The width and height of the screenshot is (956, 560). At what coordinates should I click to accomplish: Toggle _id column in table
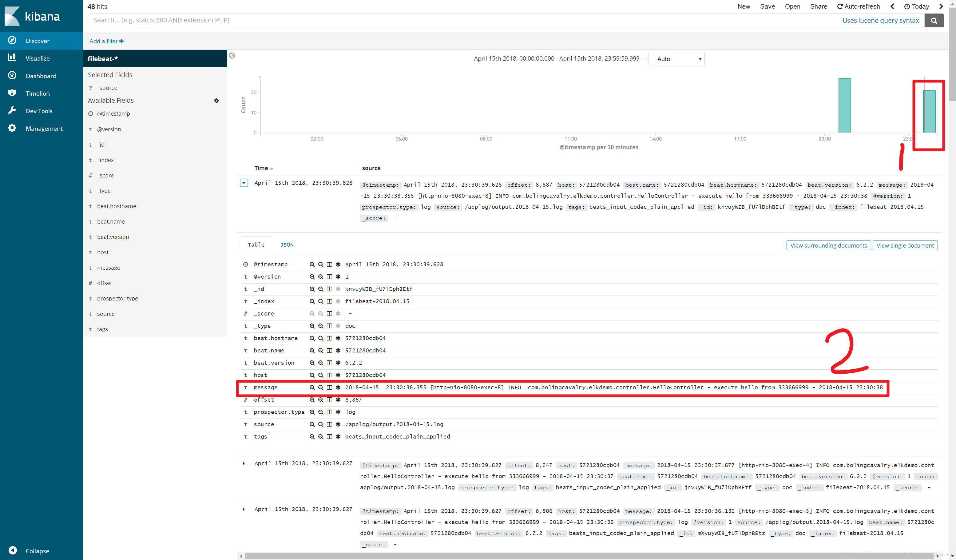coord(329,289)
